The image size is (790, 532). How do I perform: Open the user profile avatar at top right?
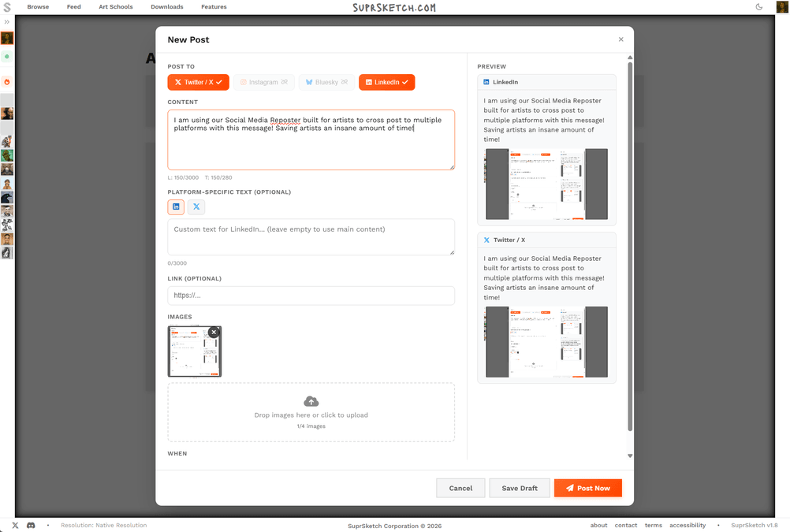coord(782,7)
